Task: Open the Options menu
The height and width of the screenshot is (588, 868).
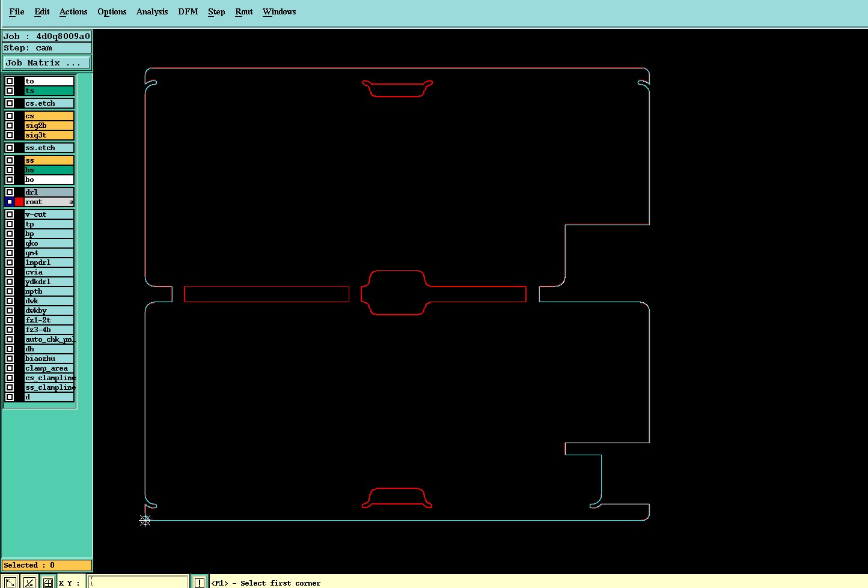Action: click(x=112, y=11)
